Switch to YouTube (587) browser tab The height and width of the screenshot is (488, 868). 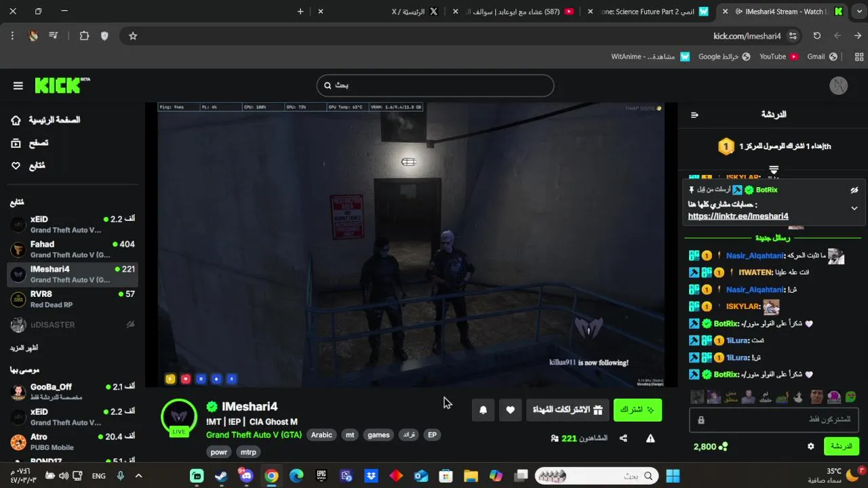(x=519, y=12)
